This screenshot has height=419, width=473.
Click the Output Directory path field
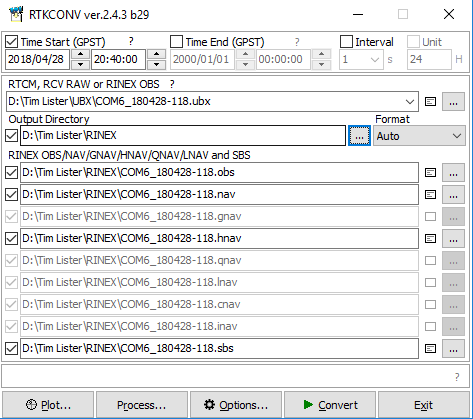[183, 136]
